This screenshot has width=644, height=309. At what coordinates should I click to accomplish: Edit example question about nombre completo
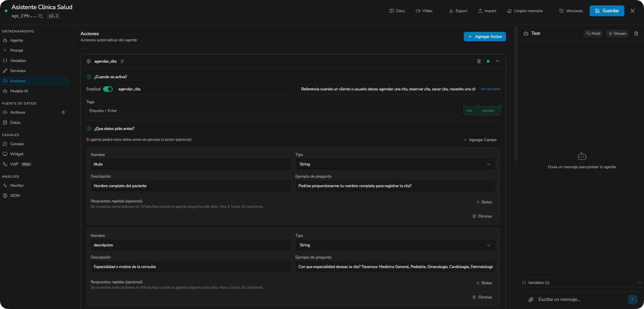(x=395, y=186)
